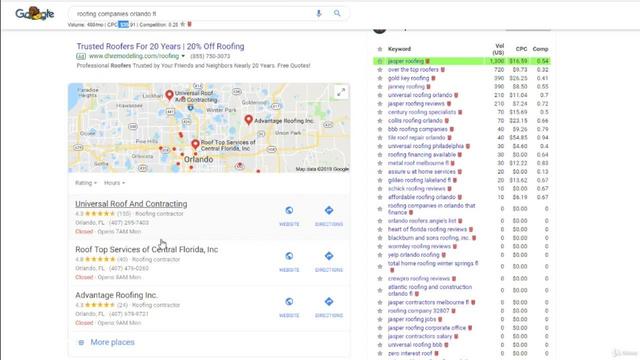Click the magnifier search icon
The height and width of the screenshot is (360, 640).
[337, 13]
